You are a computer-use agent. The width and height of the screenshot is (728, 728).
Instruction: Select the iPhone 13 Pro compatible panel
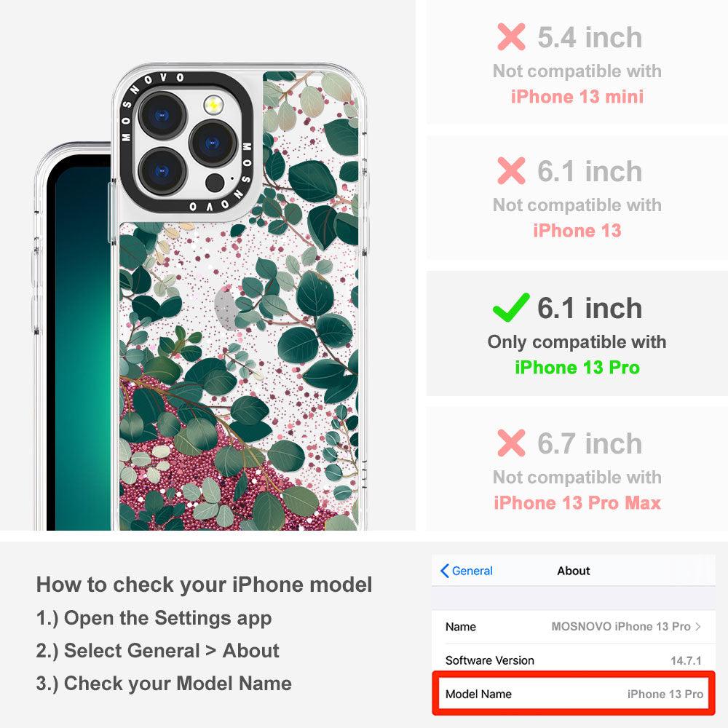(x=577, y=333)
